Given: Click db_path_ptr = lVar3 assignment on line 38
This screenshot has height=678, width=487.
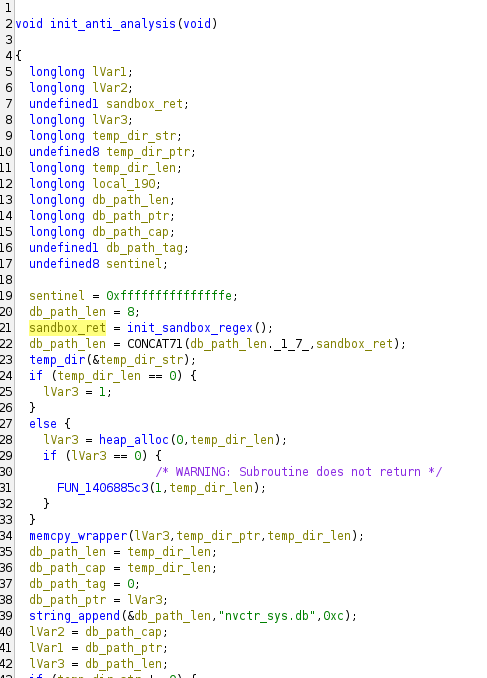Looking at the screenshot, I should click(98, 600).
